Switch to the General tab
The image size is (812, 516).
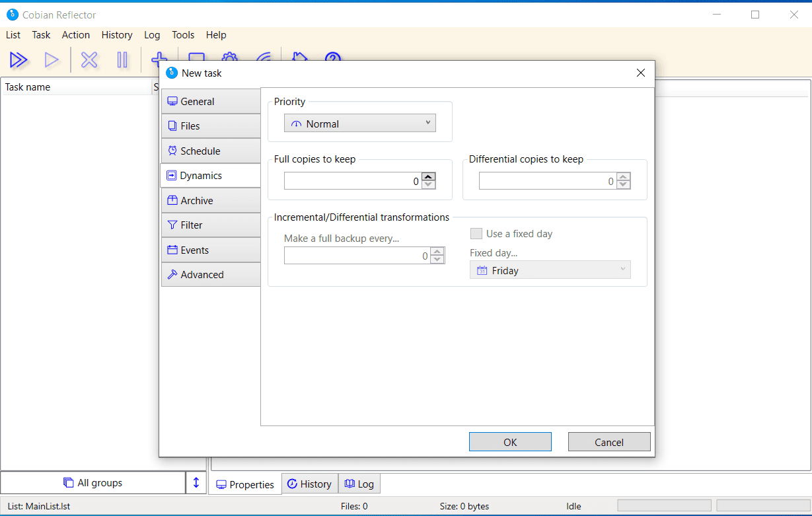[x=211, y=101]
